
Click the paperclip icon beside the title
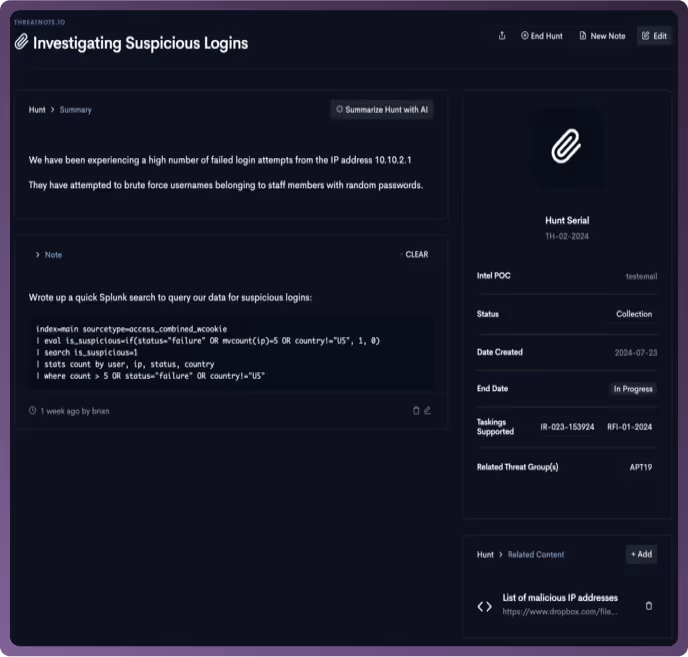coord(22,42)
